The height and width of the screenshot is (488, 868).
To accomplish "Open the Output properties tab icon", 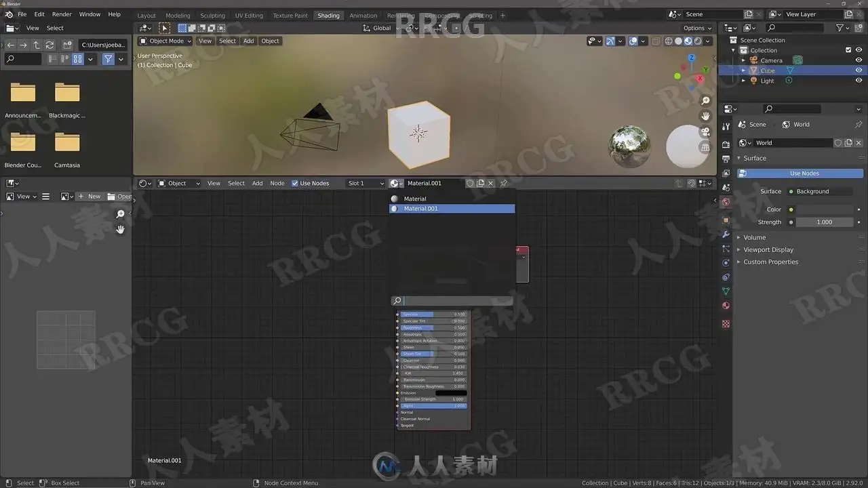I will coord(726,157).
